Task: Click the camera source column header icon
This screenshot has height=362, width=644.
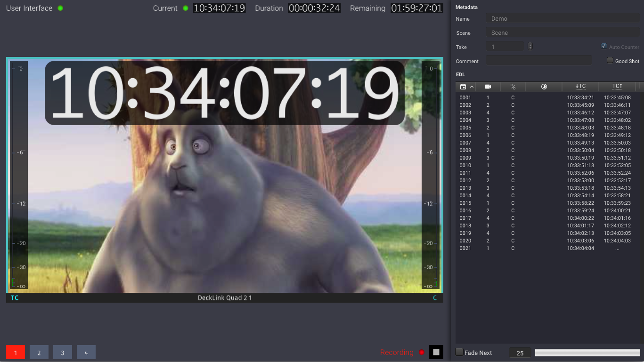Action: (x=488, y=87)
